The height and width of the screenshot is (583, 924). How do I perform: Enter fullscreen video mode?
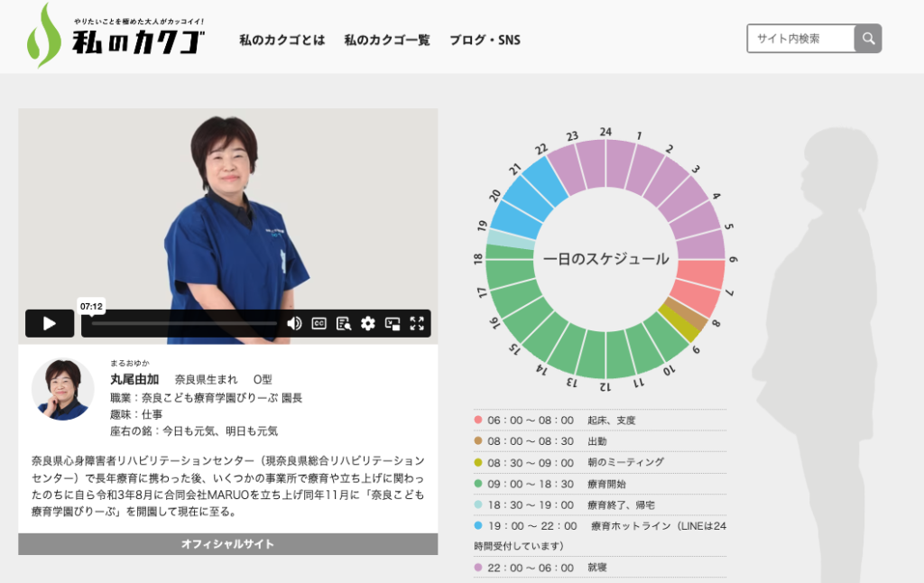pos(417,323)
